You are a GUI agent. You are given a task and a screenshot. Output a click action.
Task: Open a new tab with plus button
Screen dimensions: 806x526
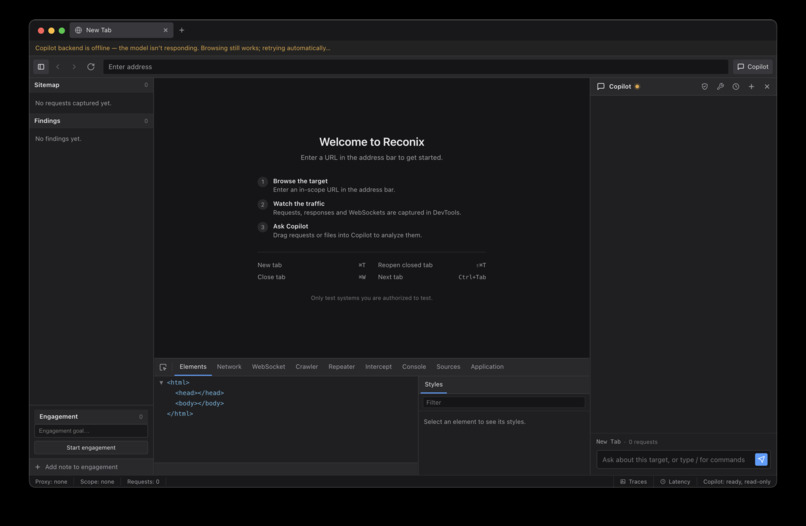(x=181, y=30)
